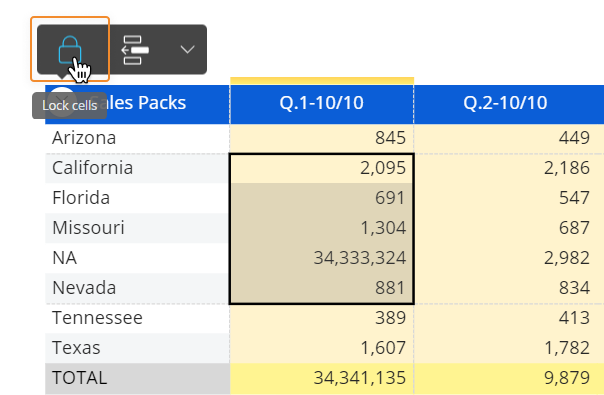
Task: Click the spread-to-rows layout icon
Action: (135, 50)
